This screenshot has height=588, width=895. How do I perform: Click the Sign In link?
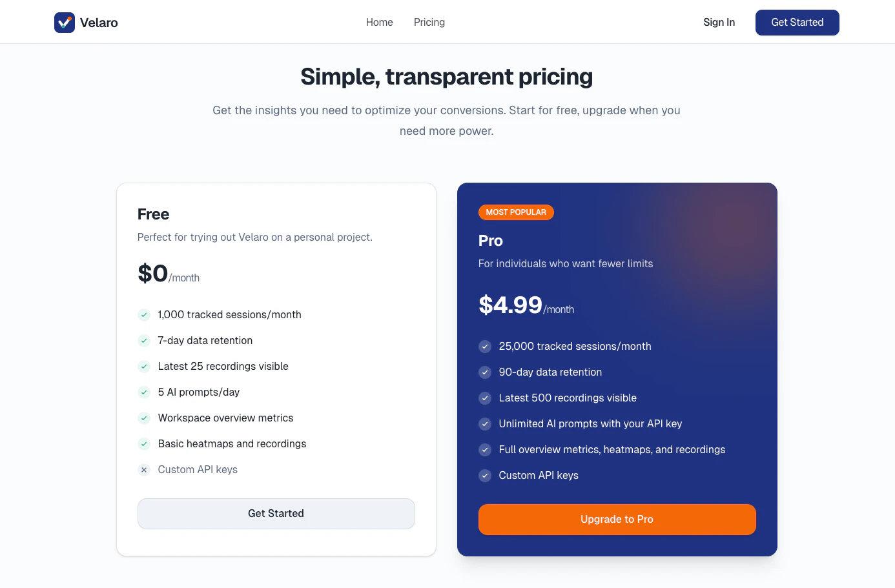coord(719,23)
